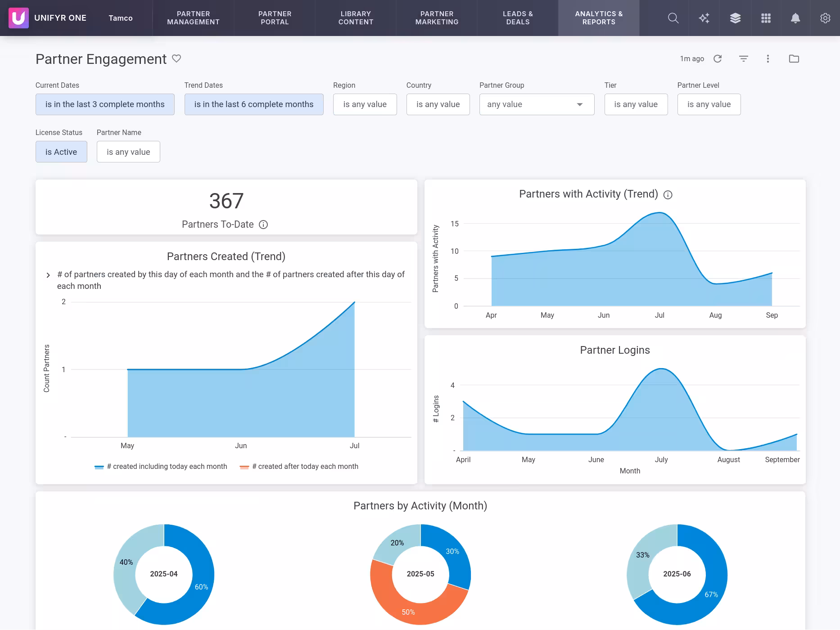Expand the Partners Created description chevron
Screen dimensions: 840x630
(48, 274)
